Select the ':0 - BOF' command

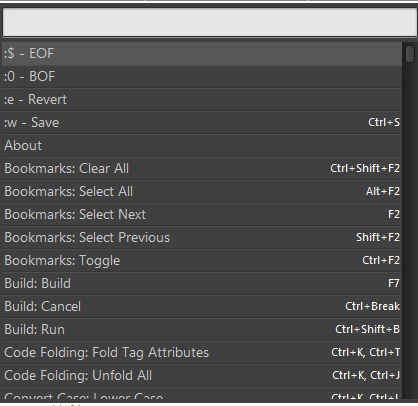pos(202,77)
